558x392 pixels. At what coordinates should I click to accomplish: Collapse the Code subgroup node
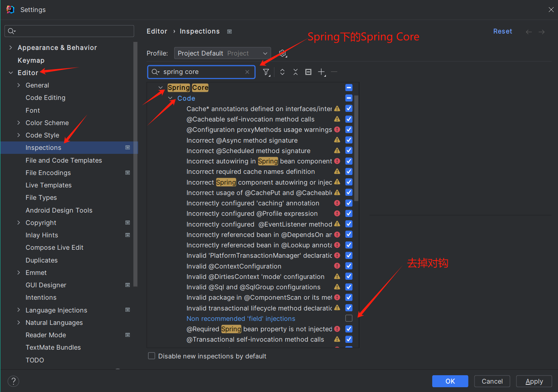point(171,98)
